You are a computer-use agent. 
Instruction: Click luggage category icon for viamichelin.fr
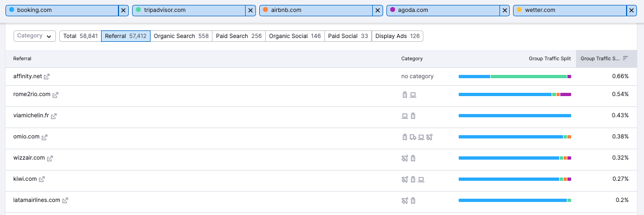413,116
